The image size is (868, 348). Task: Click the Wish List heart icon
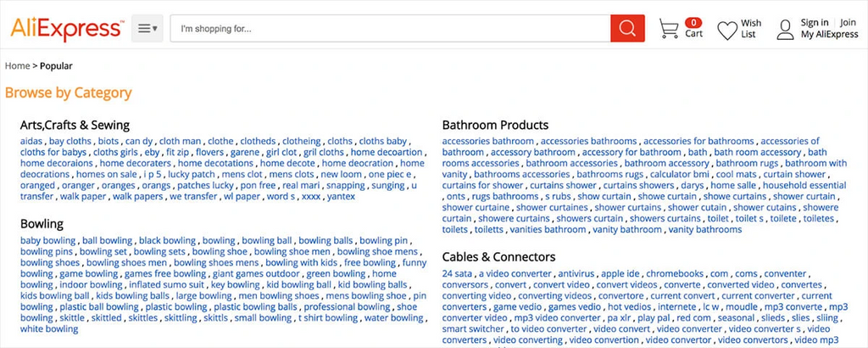727,31
